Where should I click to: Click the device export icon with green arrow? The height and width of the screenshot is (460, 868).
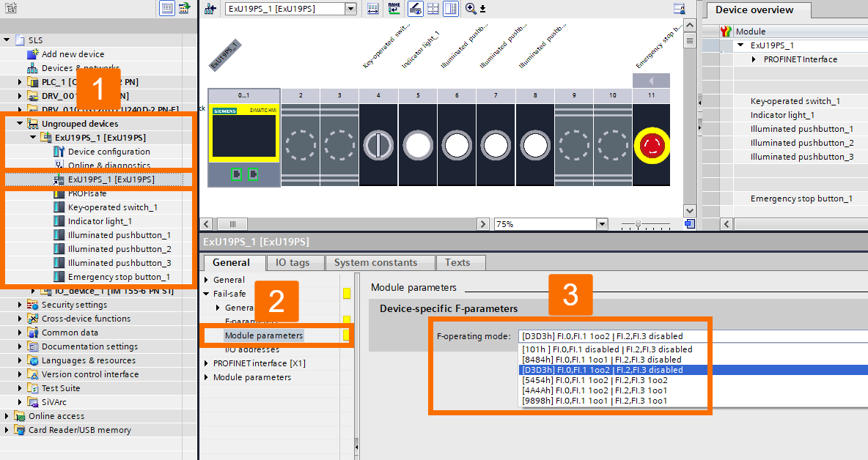183,7
